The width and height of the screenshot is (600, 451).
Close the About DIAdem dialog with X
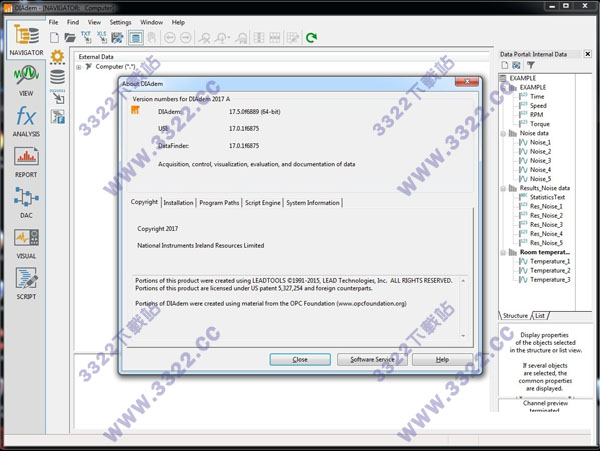(467, 82)
